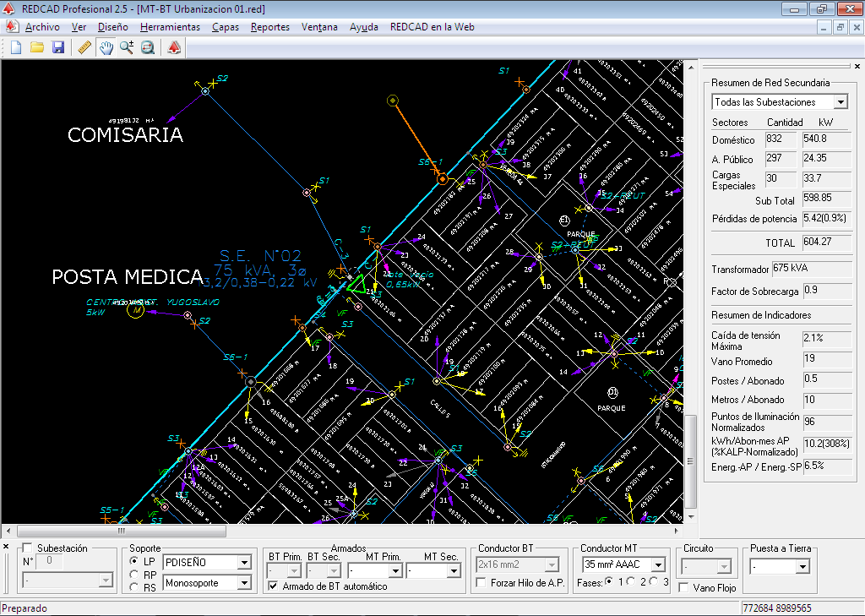The image size is (865, 616).
Task: Select Fases 2 radio button
Action: click(x=632, y=581)
